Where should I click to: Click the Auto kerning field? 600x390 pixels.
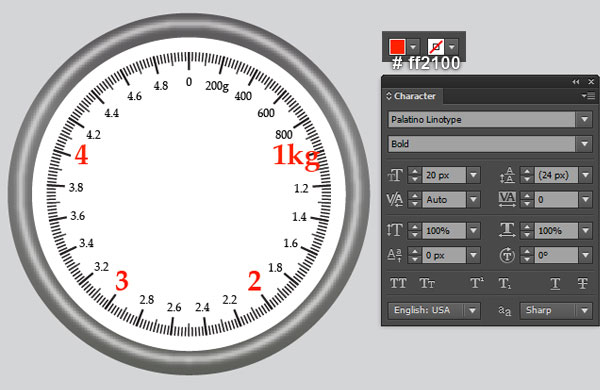(x=444, y=200)
